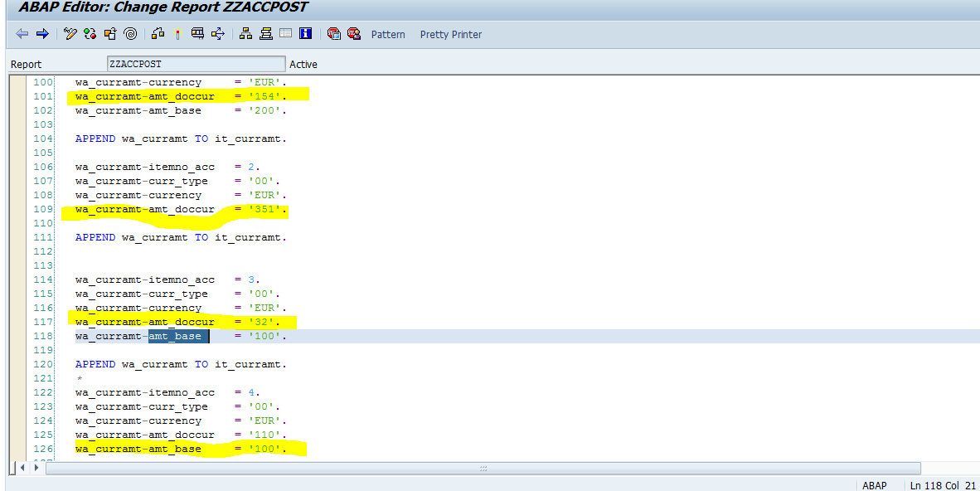Screen dimensions: 980x491
Task: Click the Report name field showing ZZACCPOST
Action: [x=196, y=63]
